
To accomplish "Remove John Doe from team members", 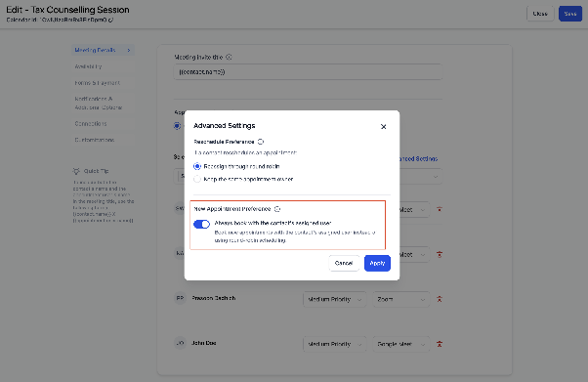I will pos(440,344).
